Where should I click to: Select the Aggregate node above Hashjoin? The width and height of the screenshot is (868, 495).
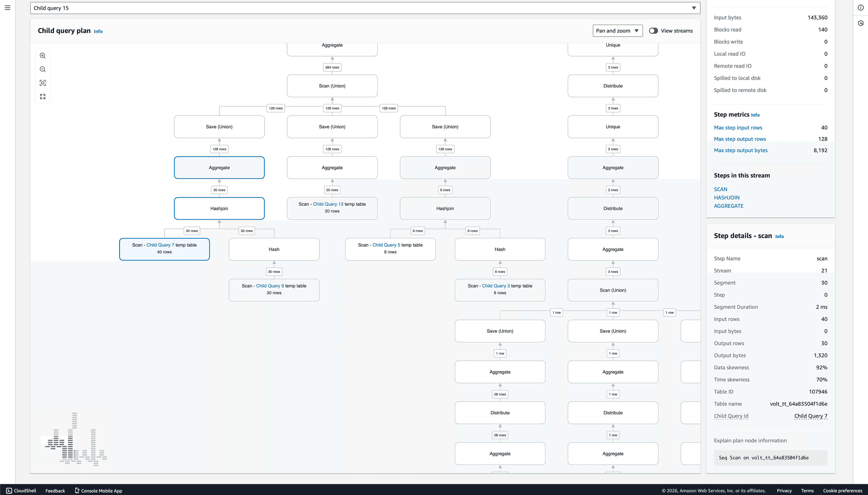219,167
